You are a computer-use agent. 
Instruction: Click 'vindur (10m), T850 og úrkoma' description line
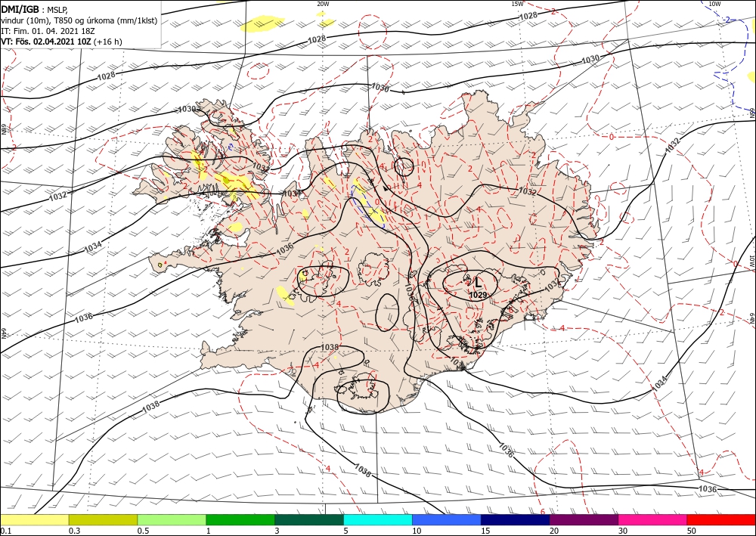pos(59,20)
